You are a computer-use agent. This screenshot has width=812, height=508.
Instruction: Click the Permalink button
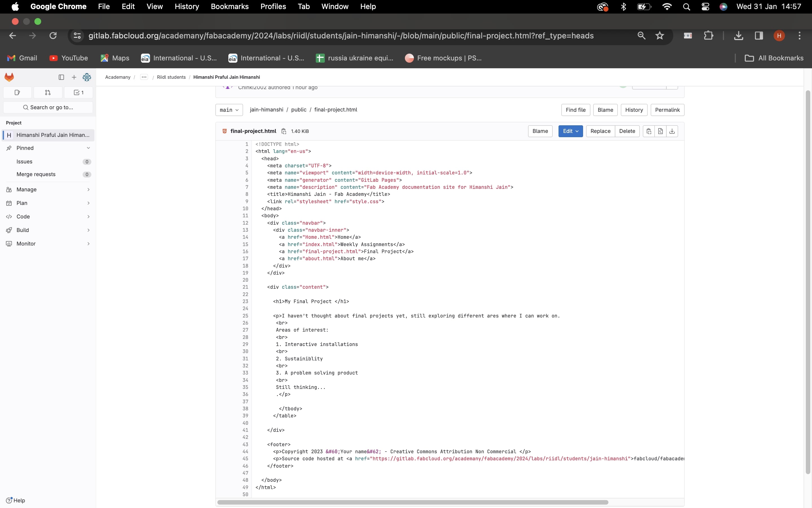[667, 110]
